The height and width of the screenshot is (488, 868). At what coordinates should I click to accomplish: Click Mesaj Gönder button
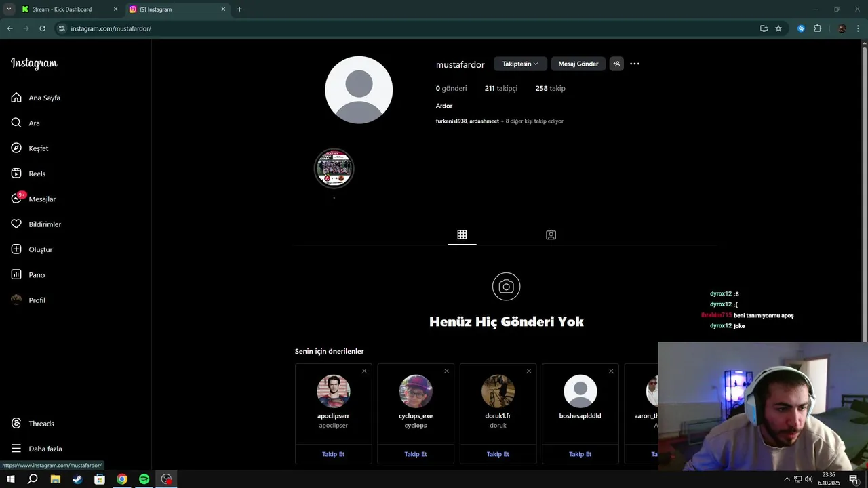578,64
